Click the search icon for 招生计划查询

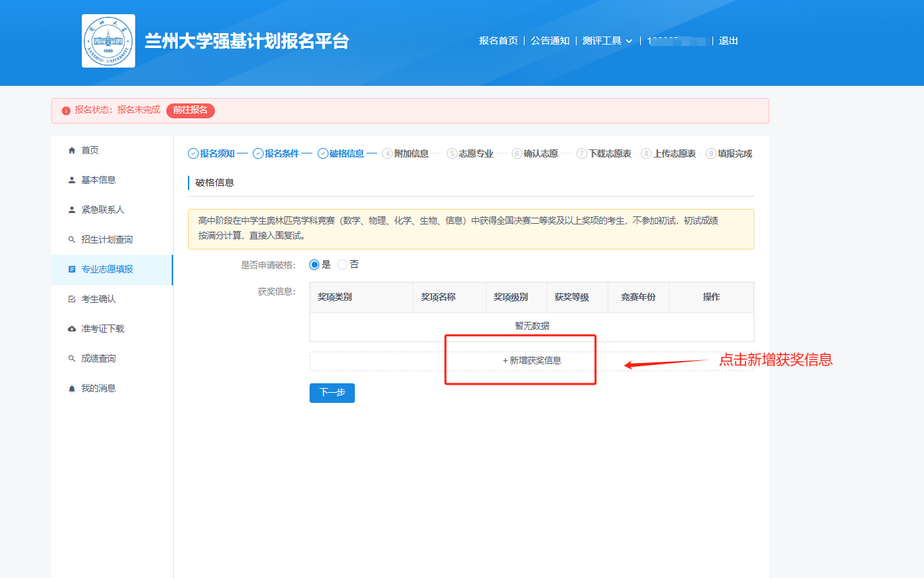(x=72, y=240)
